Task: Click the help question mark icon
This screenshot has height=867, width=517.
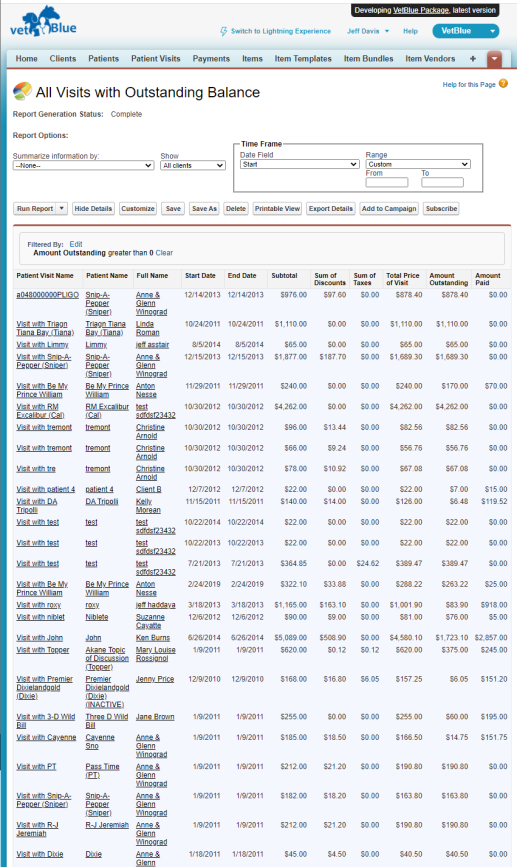Action: [x=503, y=83]
